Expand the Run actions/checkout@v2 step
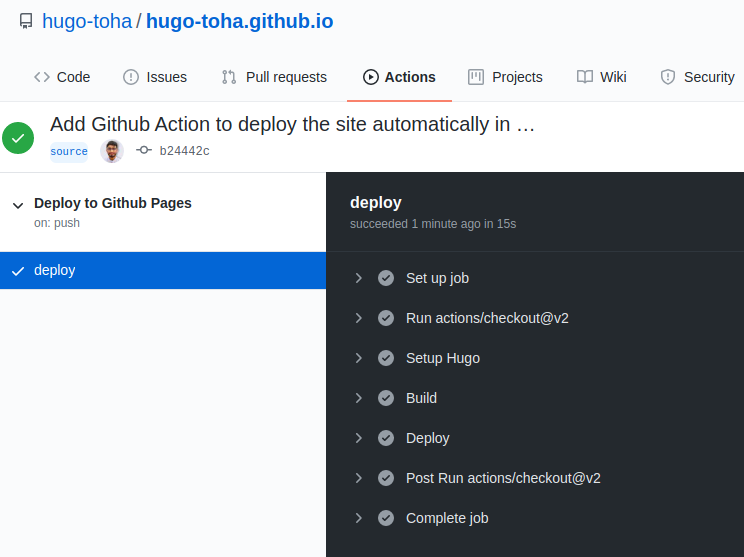The image size is (744, 557). point(359,318)
